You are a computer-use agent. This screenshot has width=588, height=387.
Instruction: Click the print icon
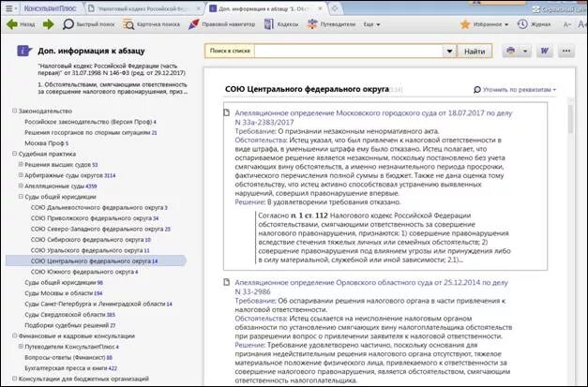coord(510,51)
